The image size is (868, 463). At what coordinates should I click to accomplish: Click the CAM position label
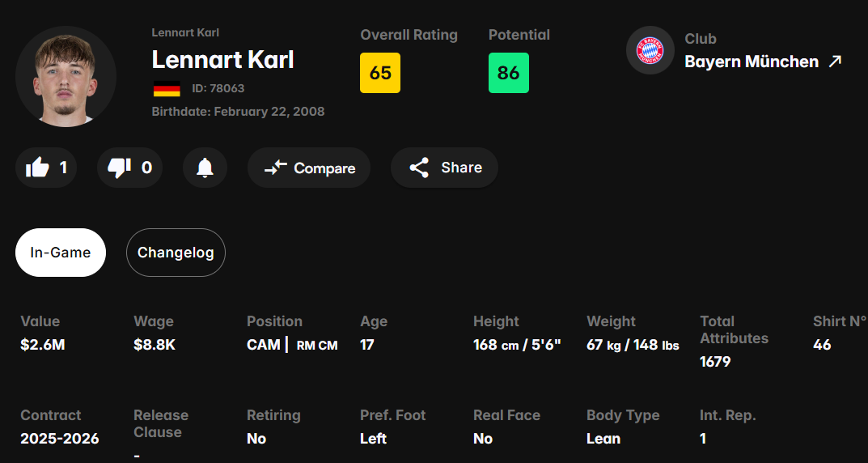tap(264, 345)
